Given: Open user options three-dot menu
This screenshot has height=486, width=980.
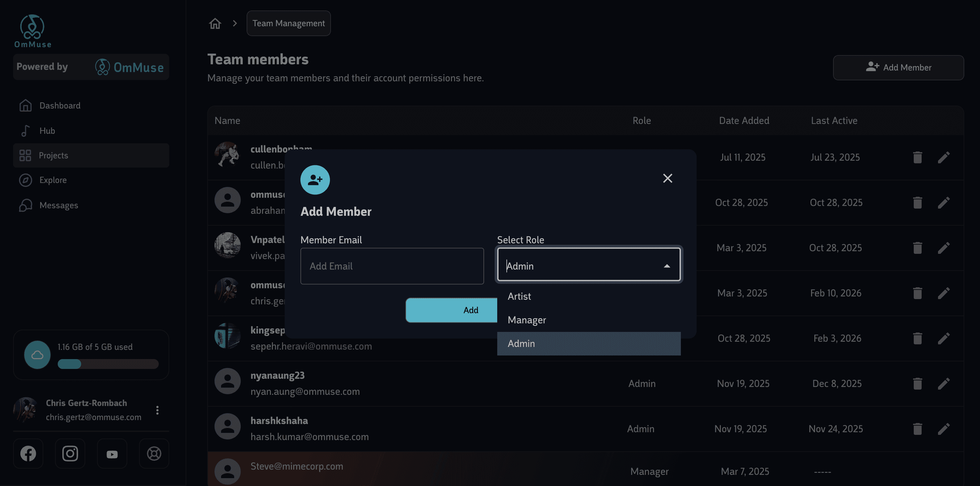Looking at the screenshot, I should tap(157, 410).
